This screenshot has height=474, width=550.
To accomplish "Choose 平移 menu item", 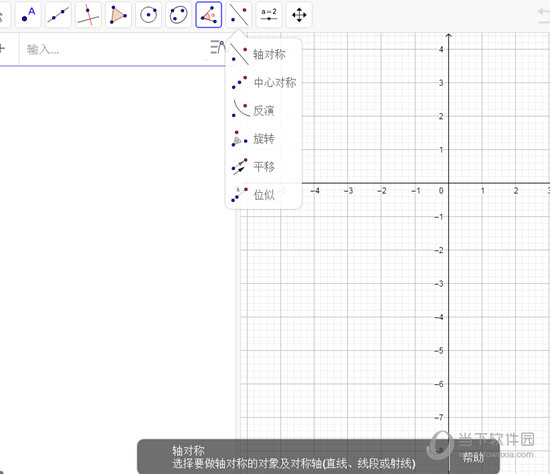I will (x=263, y=166).
